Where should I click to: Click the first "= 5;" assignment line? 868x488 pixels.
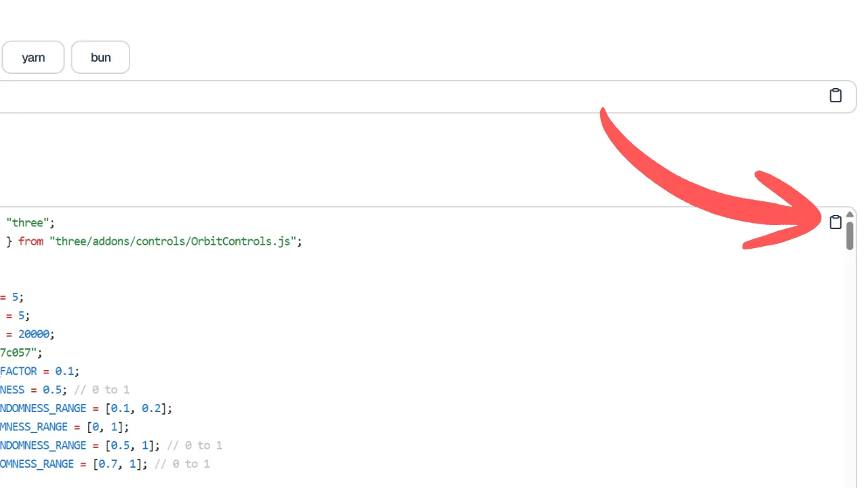click(x=12, y=297)
